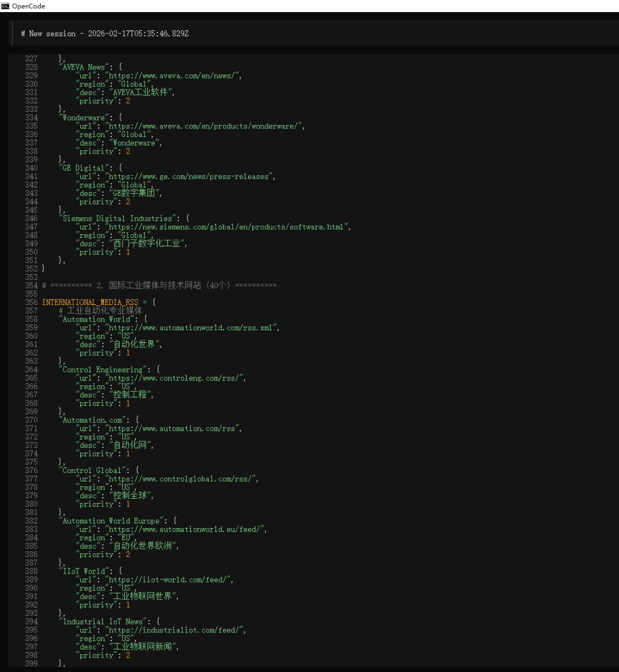Click the "Siemens Digital Industries" key
Image resolution: width=619 pixels, height=672 pixels.
coord(117,218)
